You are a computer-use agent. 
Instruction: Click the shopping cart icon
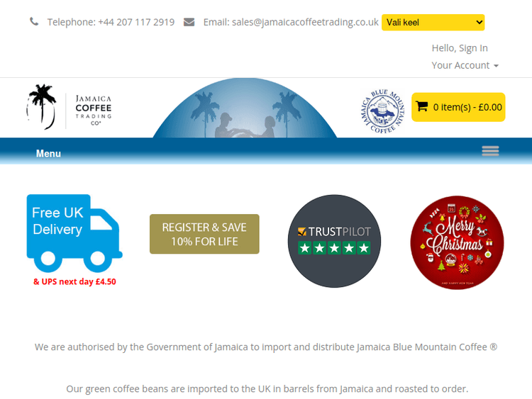point(422,107)
